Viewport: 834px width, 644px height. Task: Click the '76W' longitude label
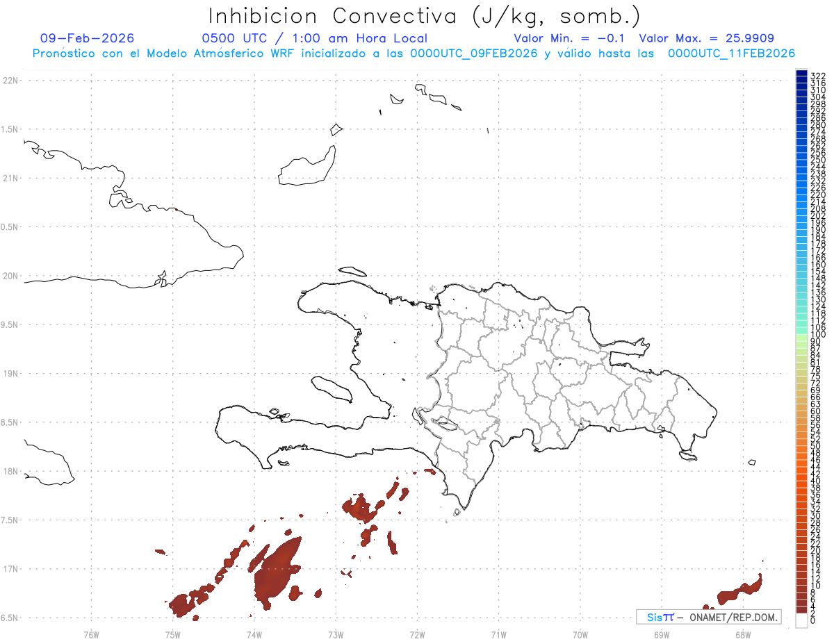click(x=91, y=634)
